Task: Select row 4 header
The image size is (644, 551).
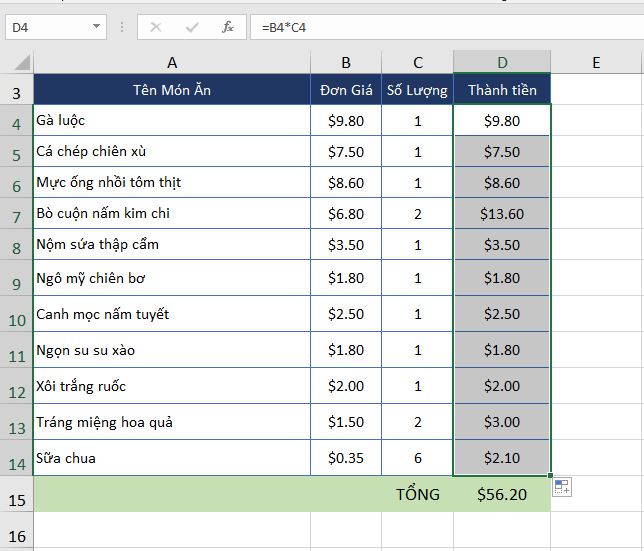Action: [16, 120]
